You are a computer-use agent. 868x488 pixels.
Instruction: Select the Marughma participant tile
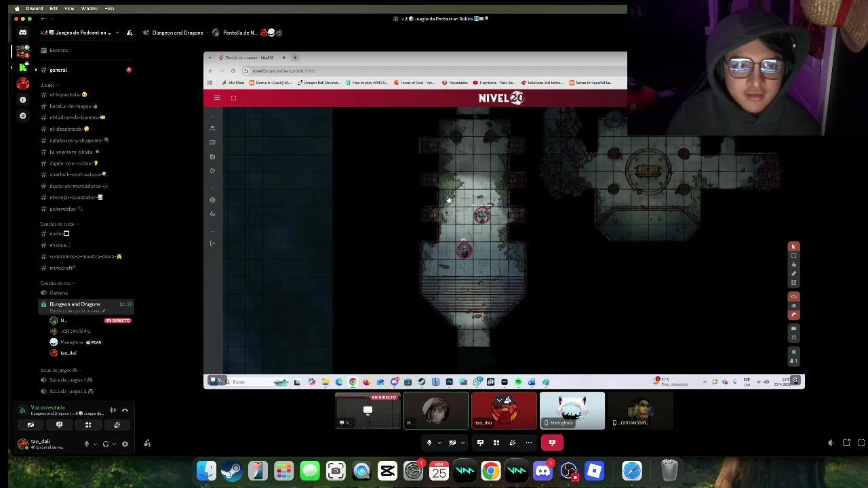pyautogui.click(x=572, y=411)
